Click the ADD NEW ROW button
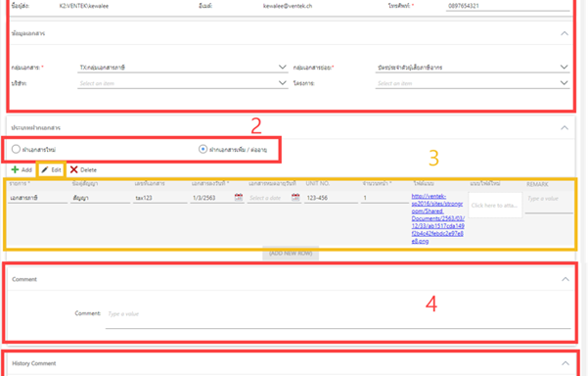The width and height of the screenshot is (588, 376). tap(291, 254)
